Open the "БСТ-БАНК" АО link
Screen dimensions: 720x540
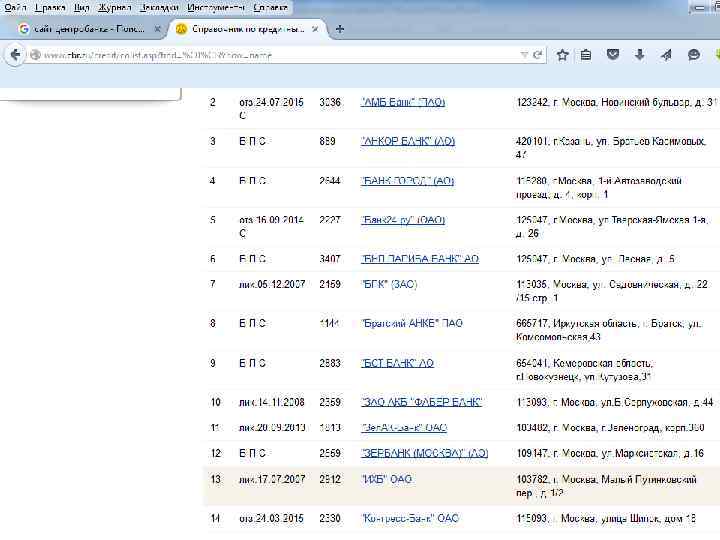pos(398,363)
